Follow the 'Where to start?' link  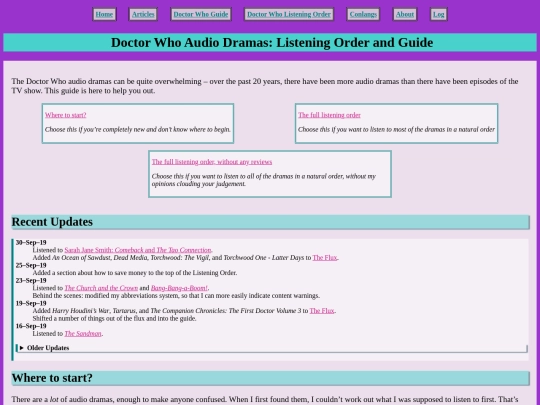[65, 115]
